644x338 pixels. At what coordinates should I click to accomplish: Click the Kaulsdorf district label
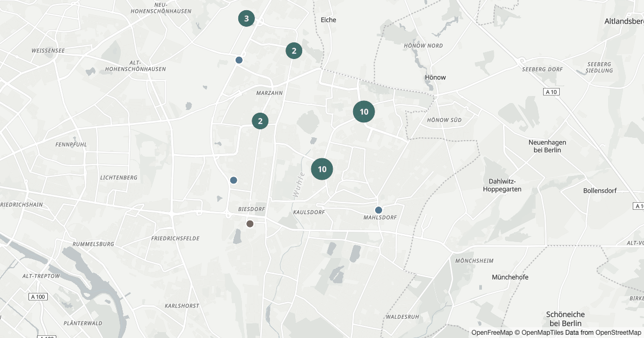coord(309,212)
